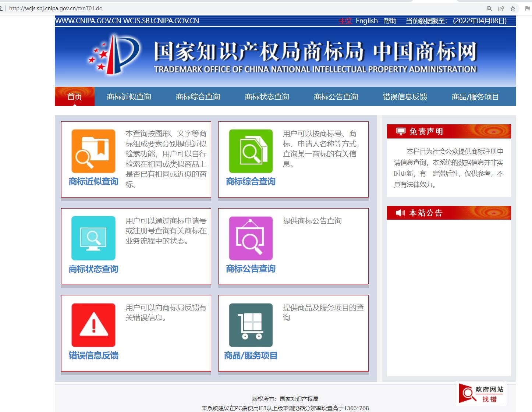Click the 商标近似查询 blue text link
This screenshot has height=412, width=532.
click(x=93, y=181)
